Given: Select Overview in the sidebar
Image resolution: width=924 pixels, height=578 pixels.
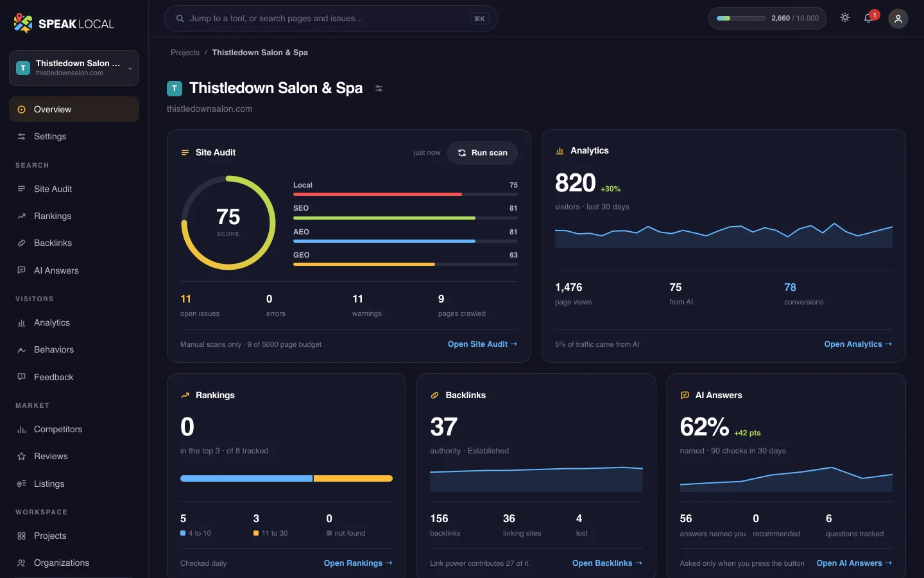Looking at the screenshot, I should point(74,109).
